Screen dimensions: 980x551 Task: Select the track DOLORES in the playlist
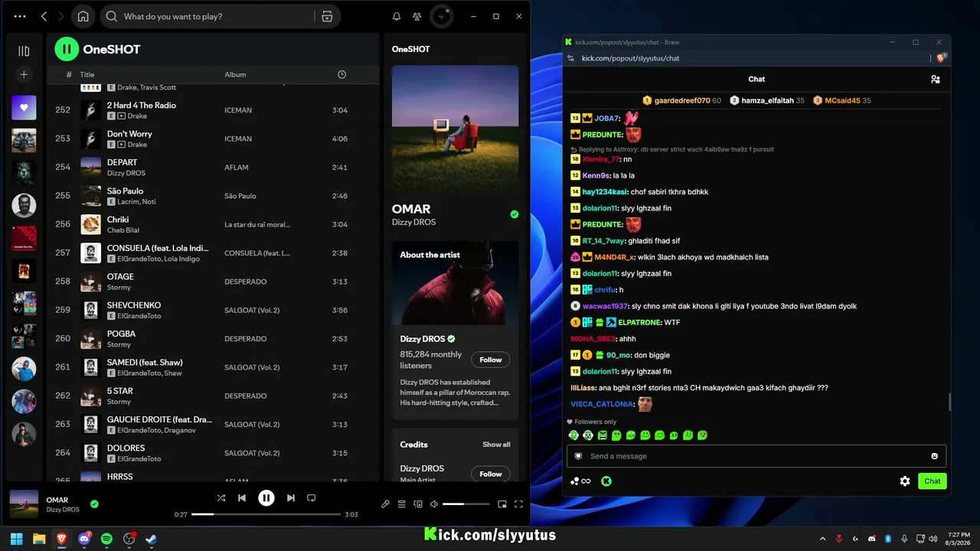pyautogui.click(x=213, y=453)
